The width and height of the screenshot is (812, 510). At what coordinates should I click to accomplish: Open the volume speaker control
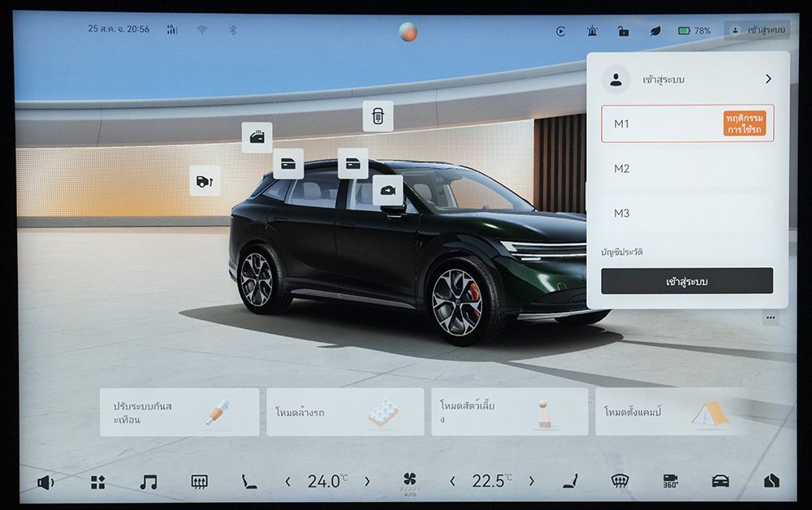coord(45,482)
